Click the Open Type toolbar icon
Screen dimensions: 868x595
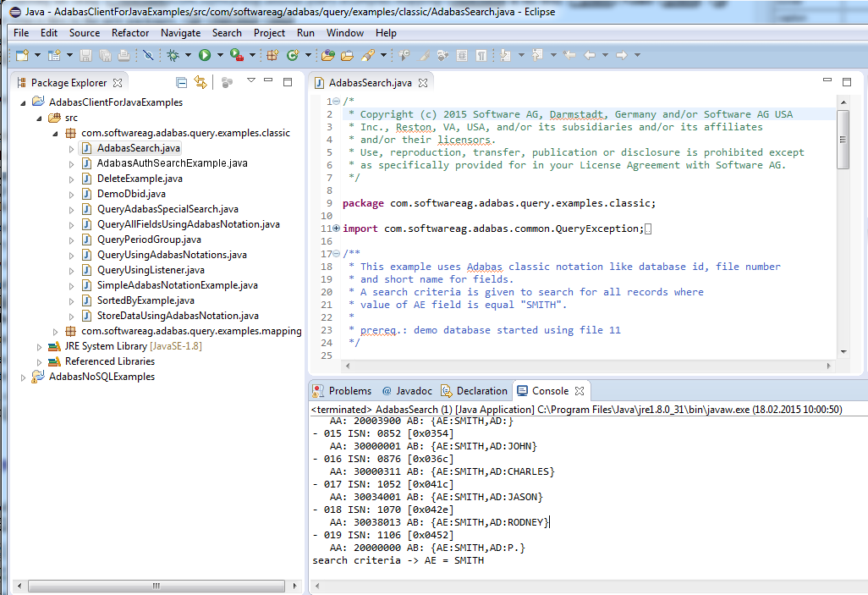(x=327, y=56)
